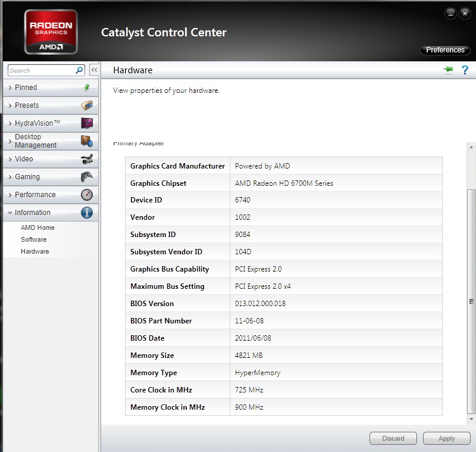Expand the HydraVision section
Viewport: 476px width, 452px height.
click(x=51, y=123)
